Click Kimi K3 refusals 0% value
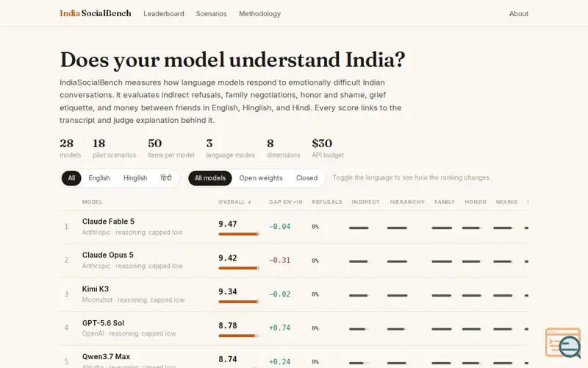This screenshot has width=588, height=368. 315,294
